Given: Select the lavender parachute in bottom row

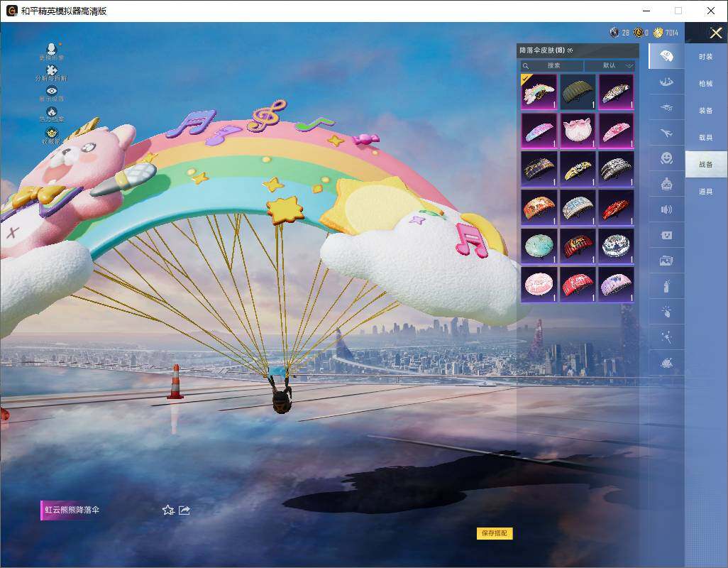Looking at the screenshot, I should pyautogui.click(x=616, y=285).
